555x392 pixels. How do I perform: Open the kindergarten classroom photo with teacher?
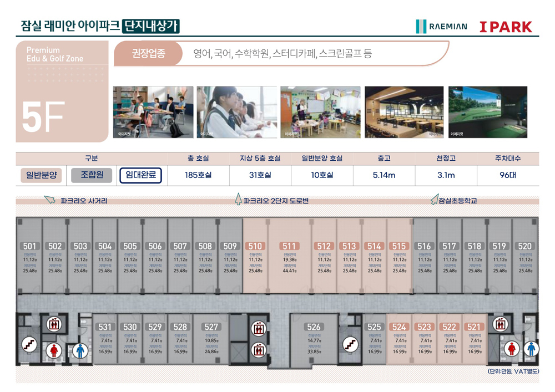[320, 112]
